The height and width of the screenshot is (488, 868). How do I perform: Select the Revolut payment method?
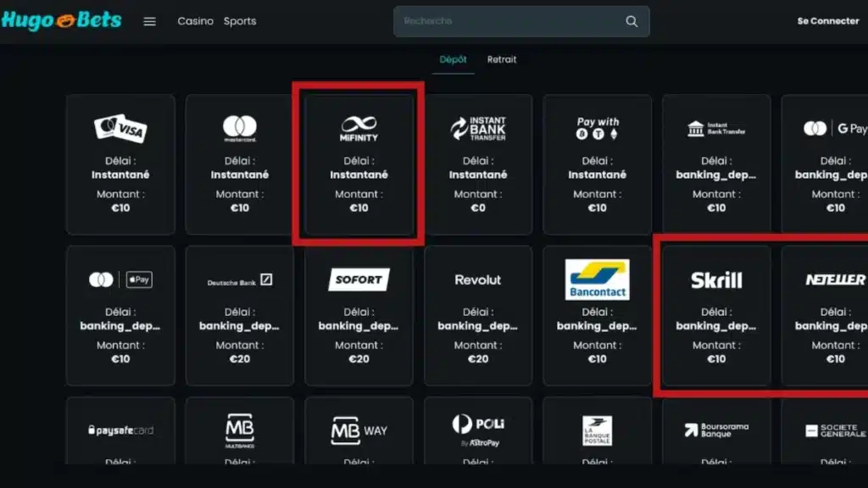(478, 315)
